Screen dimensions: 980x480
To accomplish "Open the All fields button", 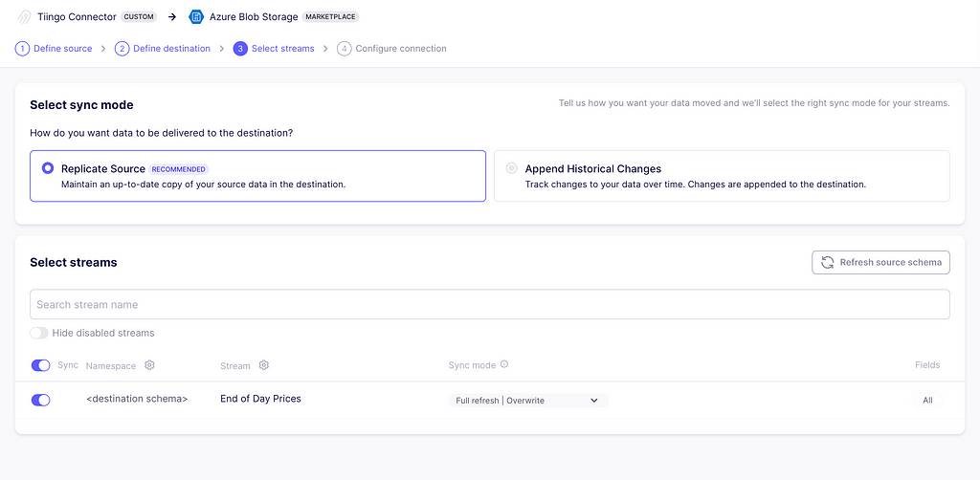I will pos(927,400).
